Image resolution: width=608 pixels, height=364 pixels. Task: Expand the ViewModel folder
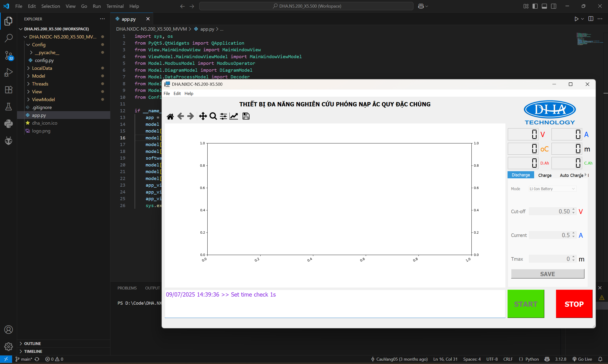(x=28, y=99)
